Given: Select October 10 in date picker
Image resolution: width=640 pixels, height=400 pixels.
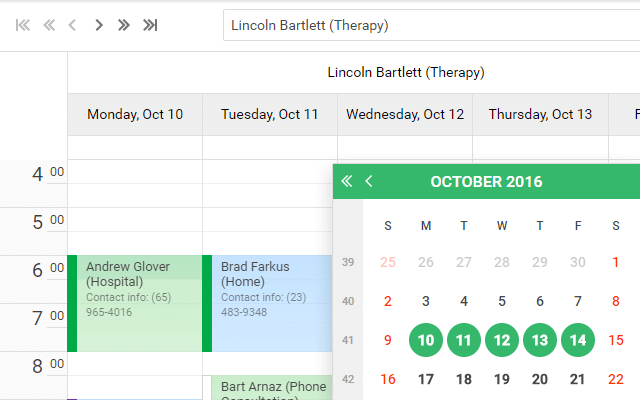Looking at the screenshot, I should 426,340.
